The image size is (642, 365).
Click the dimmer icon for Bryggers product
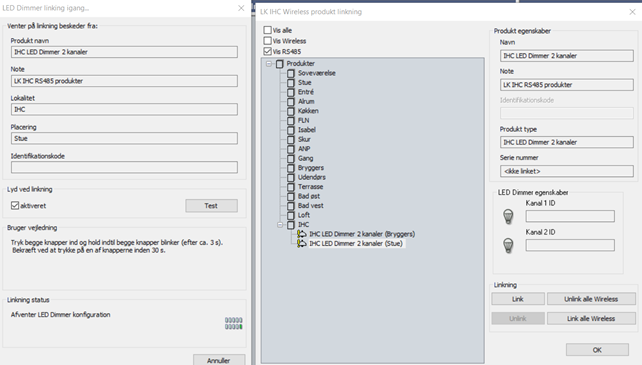tap(302, 234)
